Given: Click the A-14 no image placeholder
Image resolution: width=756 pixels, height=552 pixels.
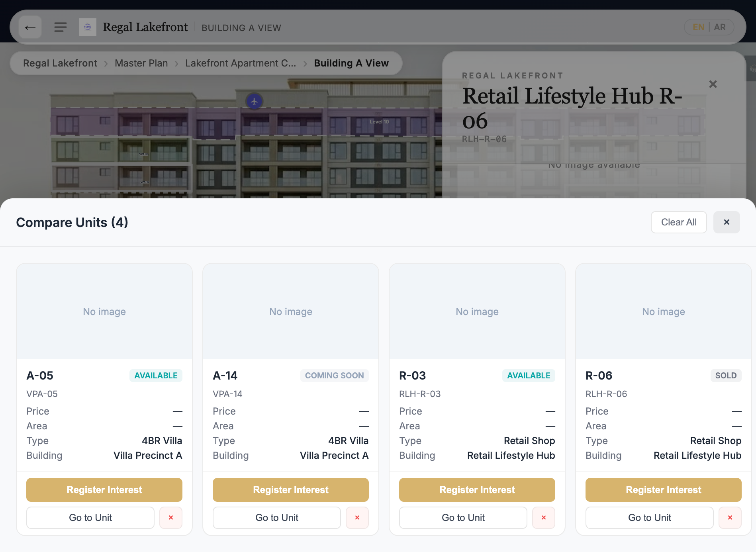Looking at the screenshot, I should coord(291,311).
